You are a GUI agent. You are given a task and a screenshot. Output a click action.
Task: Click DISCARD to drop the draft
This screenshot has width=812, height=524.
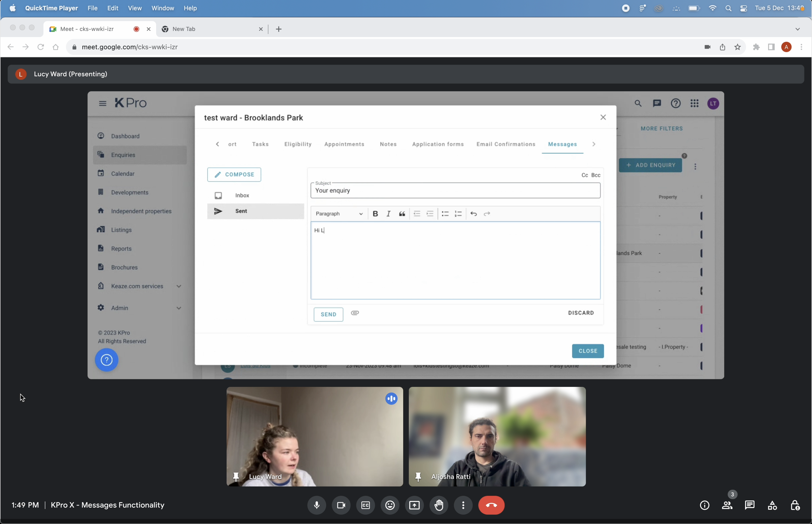581,313
